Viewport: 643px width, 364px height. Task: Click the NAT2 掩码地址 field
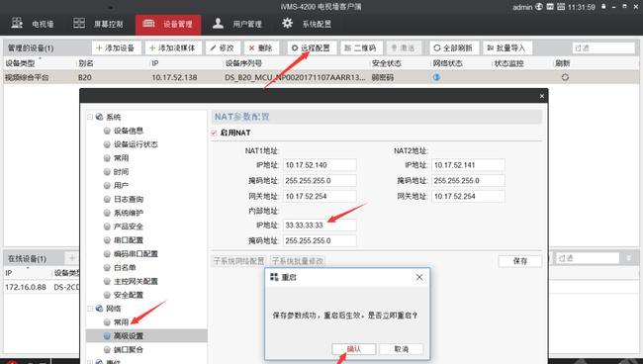point(468,181)
